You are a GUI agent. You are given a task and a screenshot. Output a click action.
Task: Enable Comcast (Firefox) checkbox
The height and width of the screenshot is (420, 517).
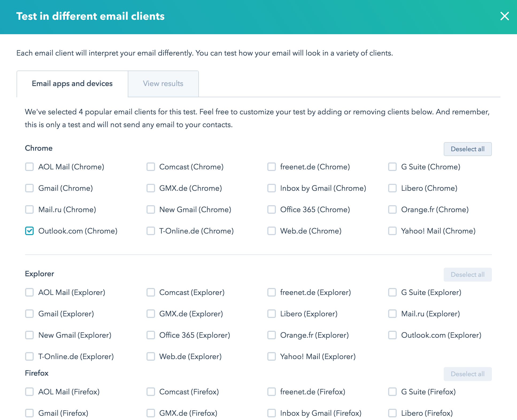[x=151, y=392]
